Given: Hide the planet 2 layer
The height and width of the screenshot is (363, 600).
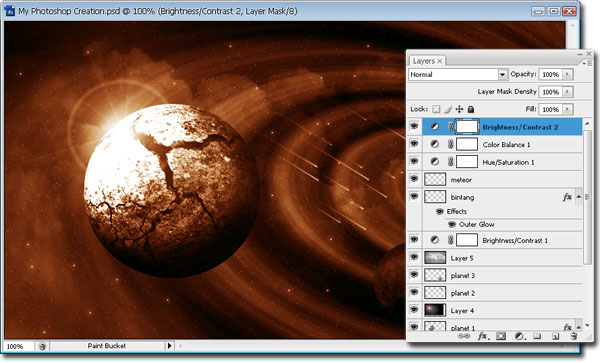Looking at the screenshot, I should coord(414,292).
